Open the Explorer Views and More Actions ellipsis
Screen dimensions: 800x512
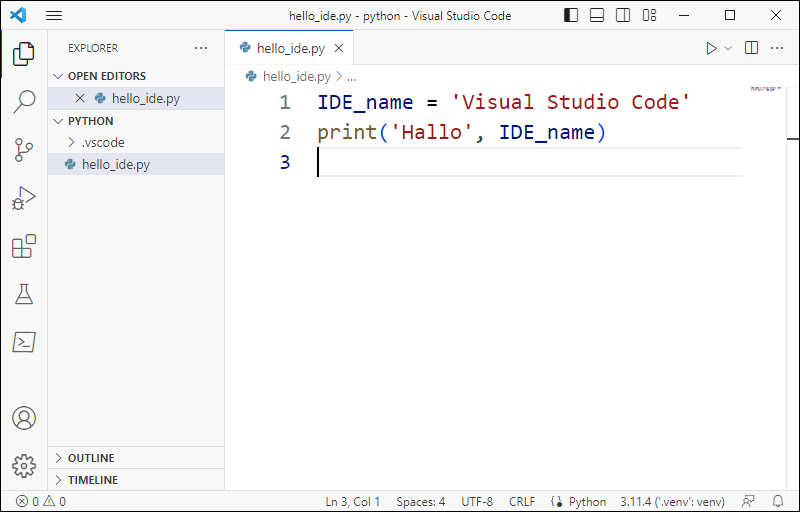pos(201,48)
